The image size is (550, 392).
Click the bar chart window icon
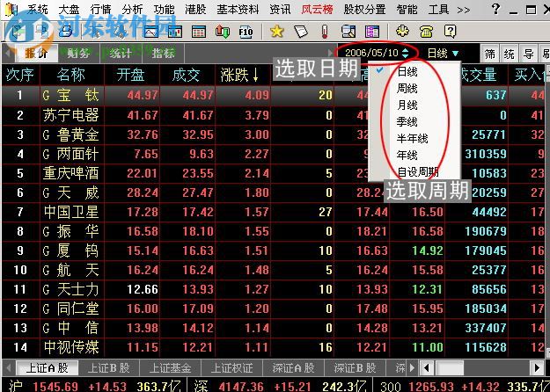point(175,32)
